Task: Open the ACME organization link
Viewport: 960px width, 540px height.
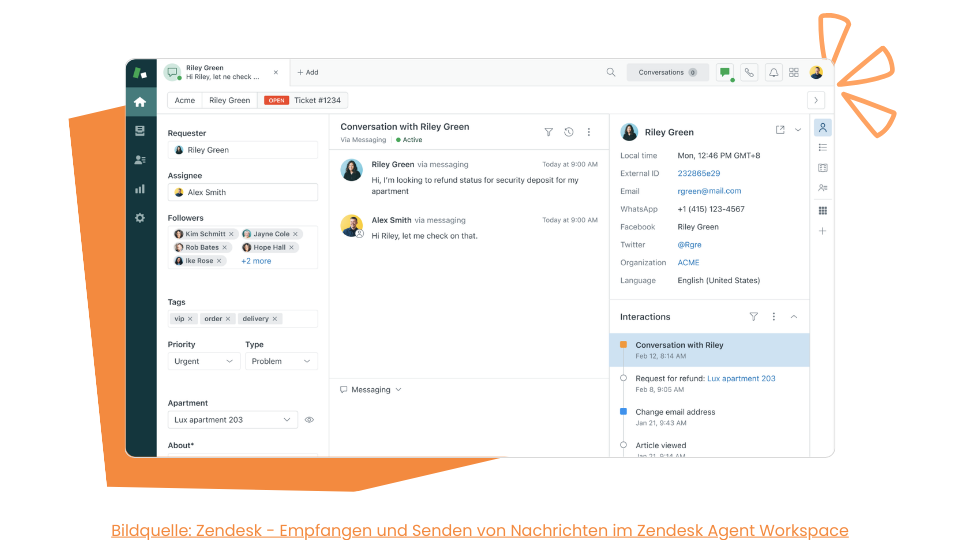Action: 688,262
